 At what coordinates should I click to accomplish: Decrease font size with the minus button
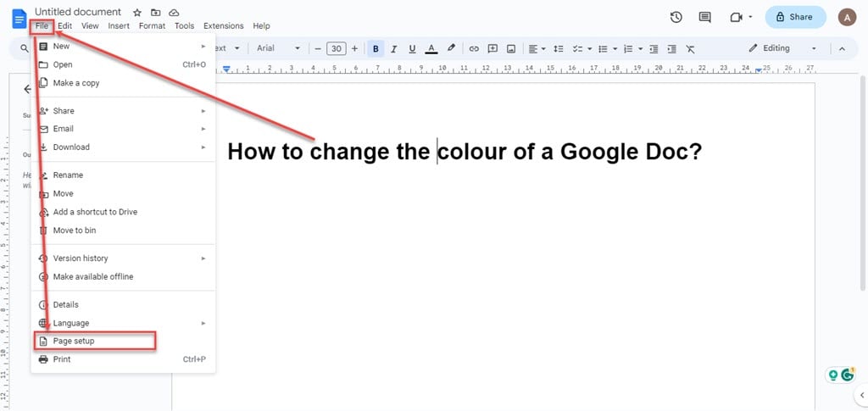[x=318, y=48]
